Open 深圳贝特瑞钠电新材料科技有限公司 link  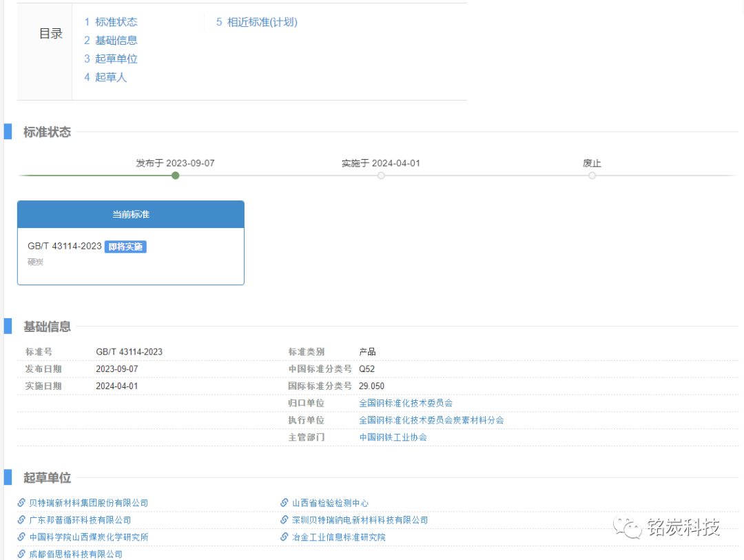point(360,520)
